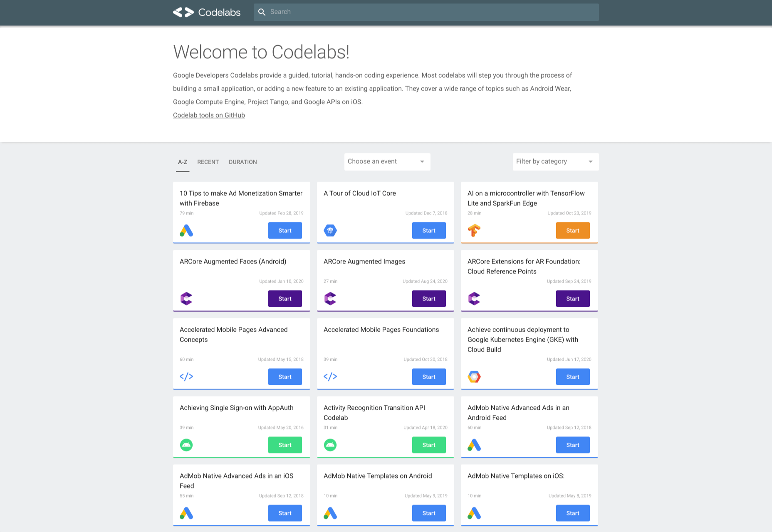Click Google Cloud icon on GKE deployment card
Image resolution: width=772 pixels, height=532 pixels.
point(474,377)
